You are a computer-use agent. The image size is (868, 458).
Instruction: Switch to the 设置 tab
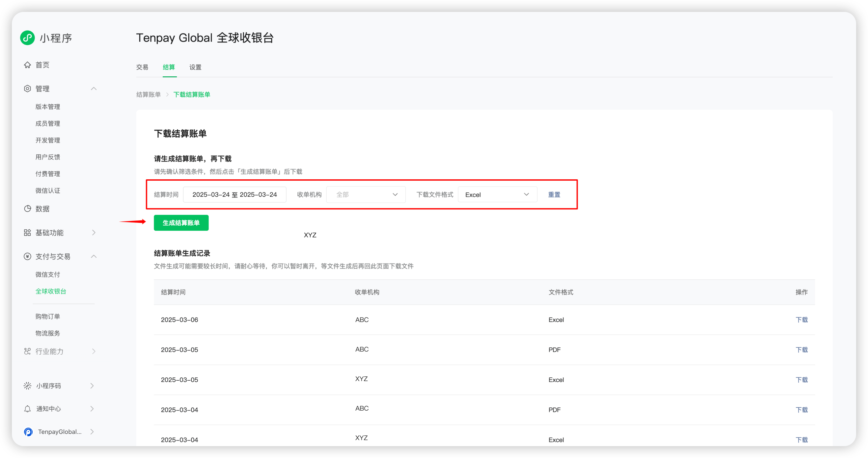[x=195, y=67]
